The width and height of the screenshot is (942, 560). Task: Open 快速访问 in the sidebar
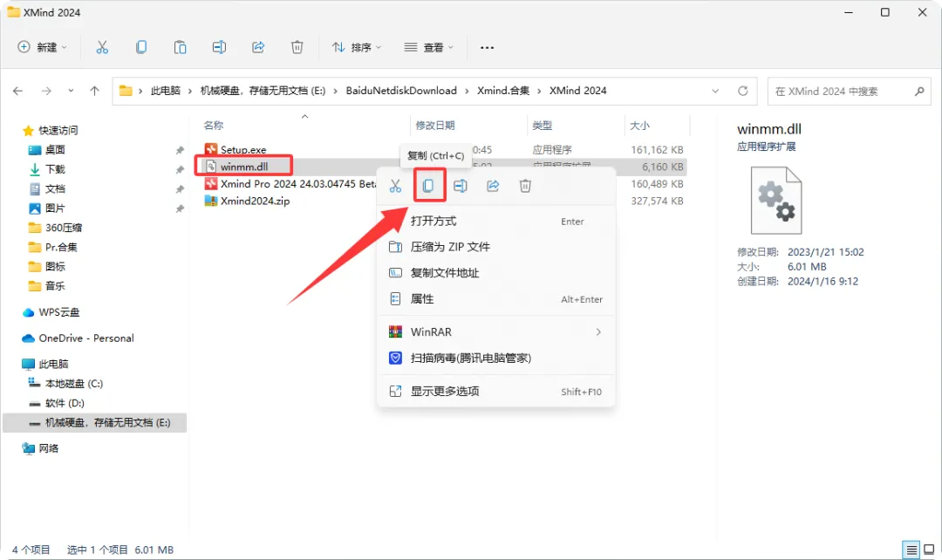coord(58,130)
